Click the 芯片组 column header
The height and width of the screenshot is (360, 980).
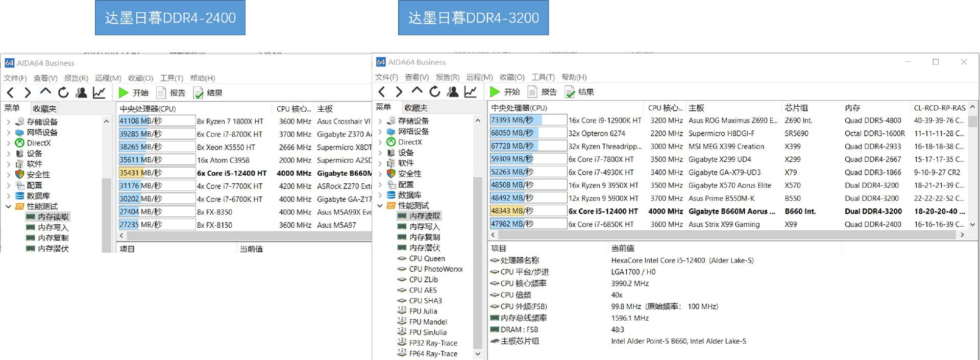click(797, 108)
